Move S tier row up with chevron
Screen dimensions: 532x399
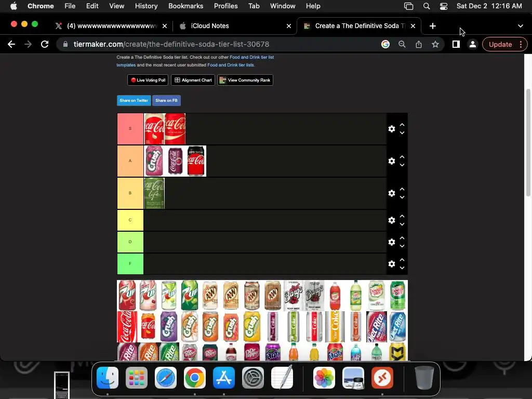tap(402, 125)
